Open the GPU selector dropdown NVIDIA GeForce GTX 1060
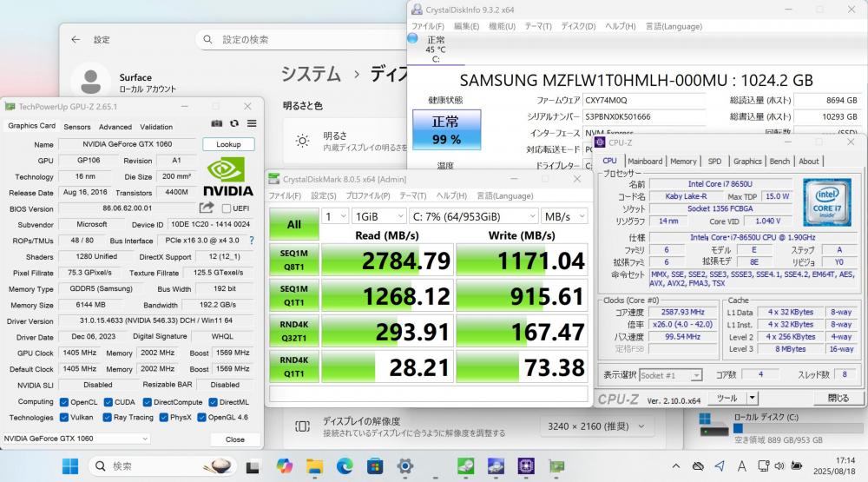This screenshot has width=868, height=482. (x=76, y=439)
